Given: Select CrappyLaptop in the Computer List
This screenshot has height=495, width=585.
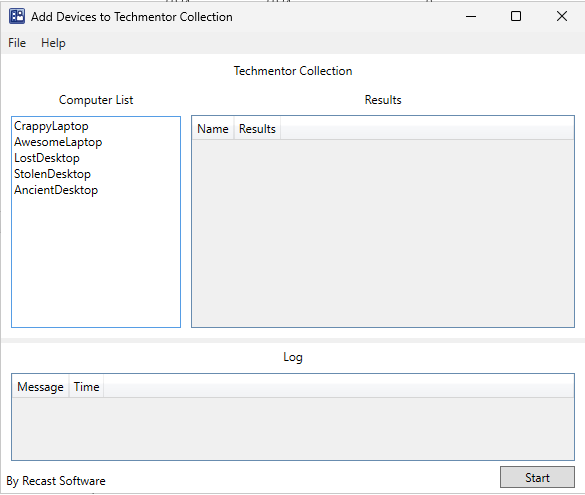Looking at the screenshot, I should [x=51, y=126].
